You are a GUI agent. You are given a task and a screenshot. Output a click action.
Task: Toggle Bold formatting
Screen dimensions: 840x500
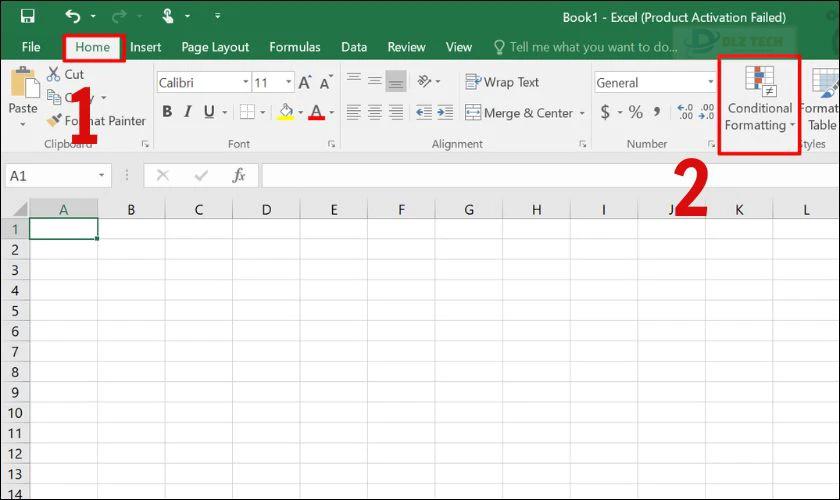coord(167,111)
